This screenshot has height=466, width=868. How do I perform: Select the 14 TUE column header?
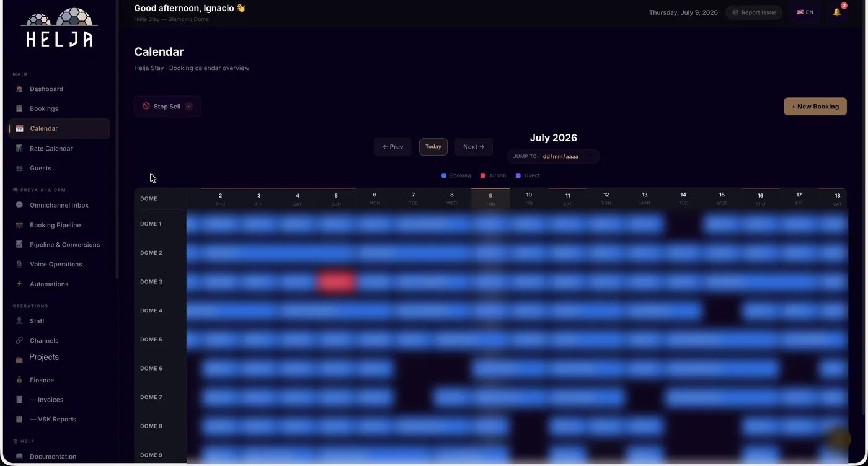tap(683, 198)
